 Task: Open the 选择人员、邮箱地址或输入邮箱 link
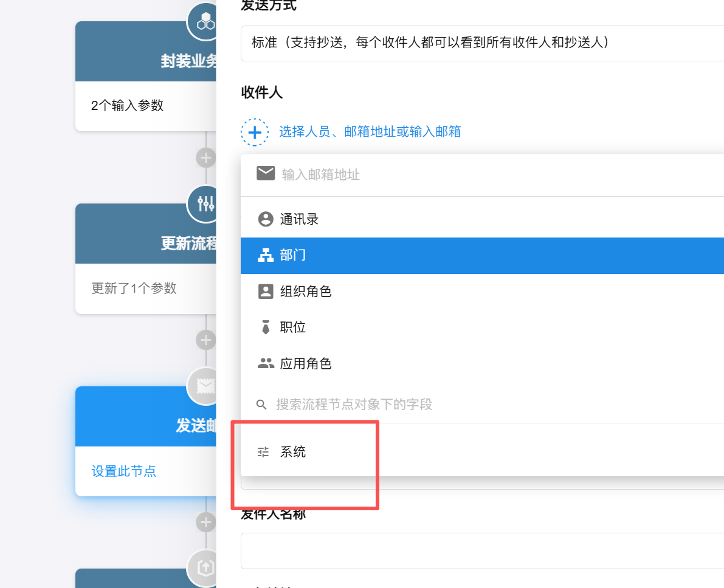370,132
